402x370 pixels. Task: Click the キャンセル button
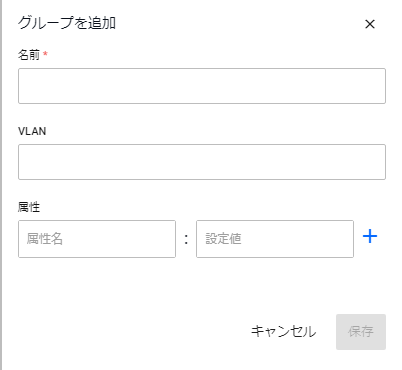click(x=283, y=332)
